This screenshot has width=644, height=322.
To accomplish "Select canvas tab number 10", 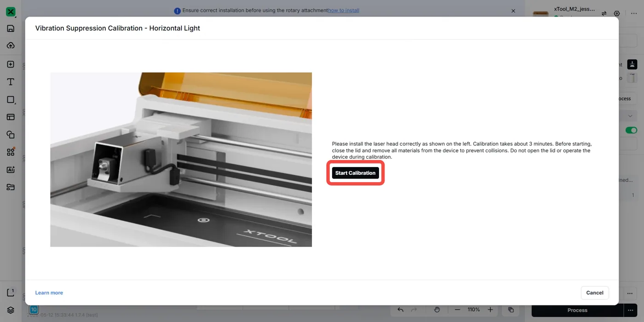I will click(x=34, y=310).
